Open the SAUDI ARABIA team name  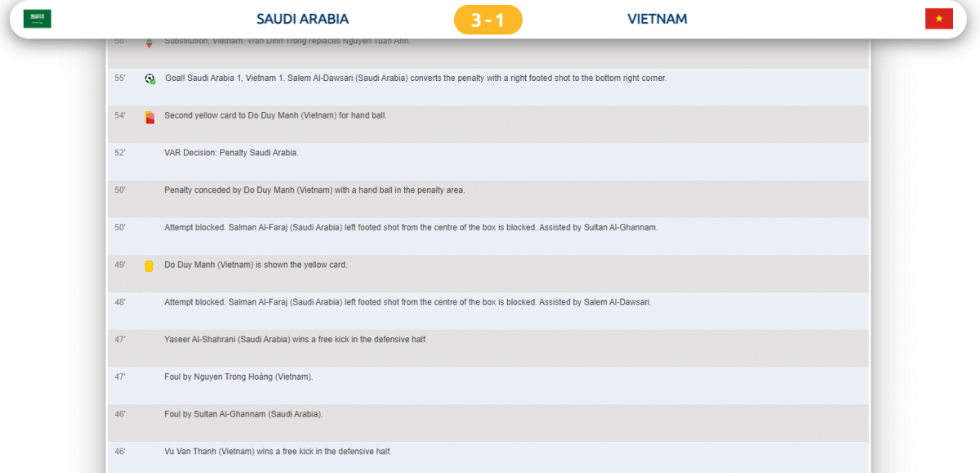tap(302, 19)
